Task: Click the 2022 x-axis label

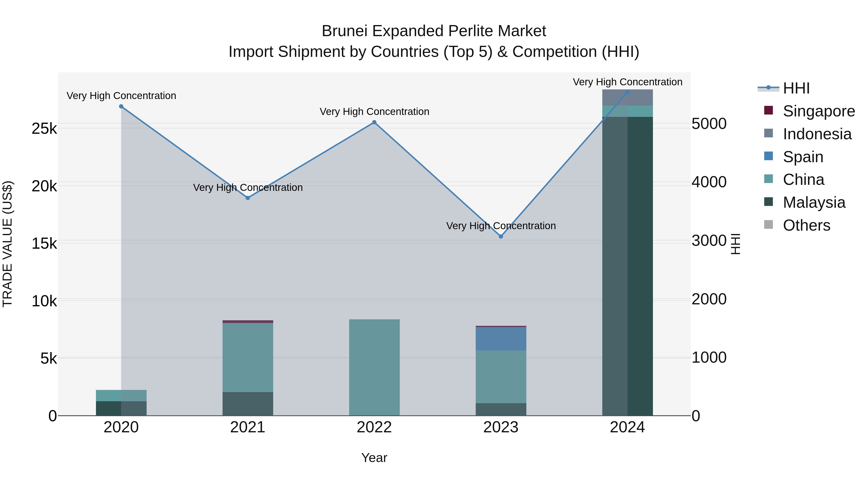Action: (x=374, y=427)
